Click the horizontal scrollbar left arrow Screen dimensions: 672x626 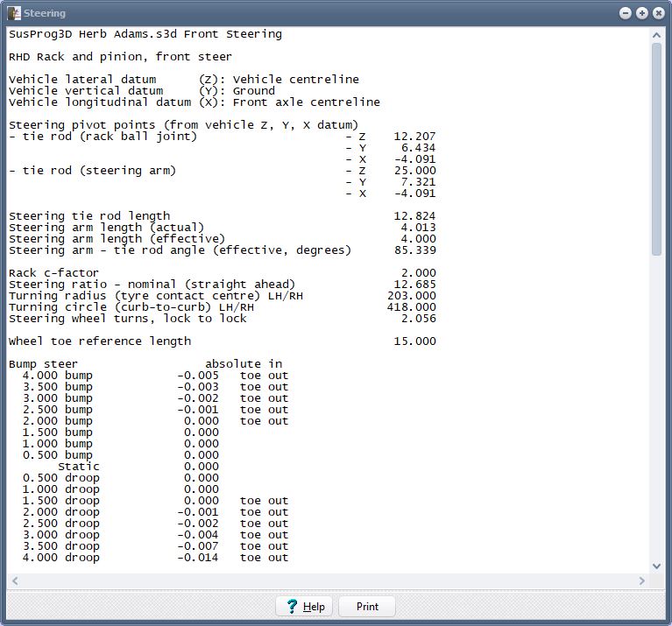click(14, 580)
